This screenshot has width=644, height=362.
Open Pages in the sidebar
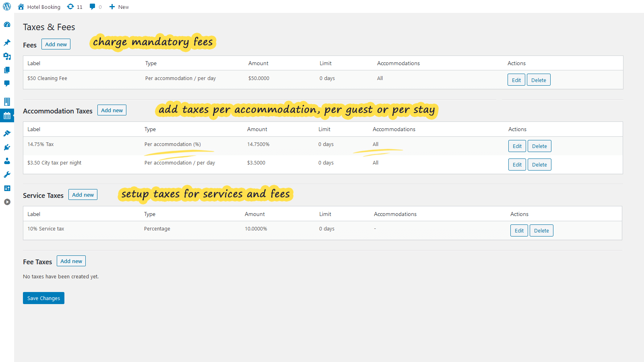pyautogui.click(x=7, y=70)
